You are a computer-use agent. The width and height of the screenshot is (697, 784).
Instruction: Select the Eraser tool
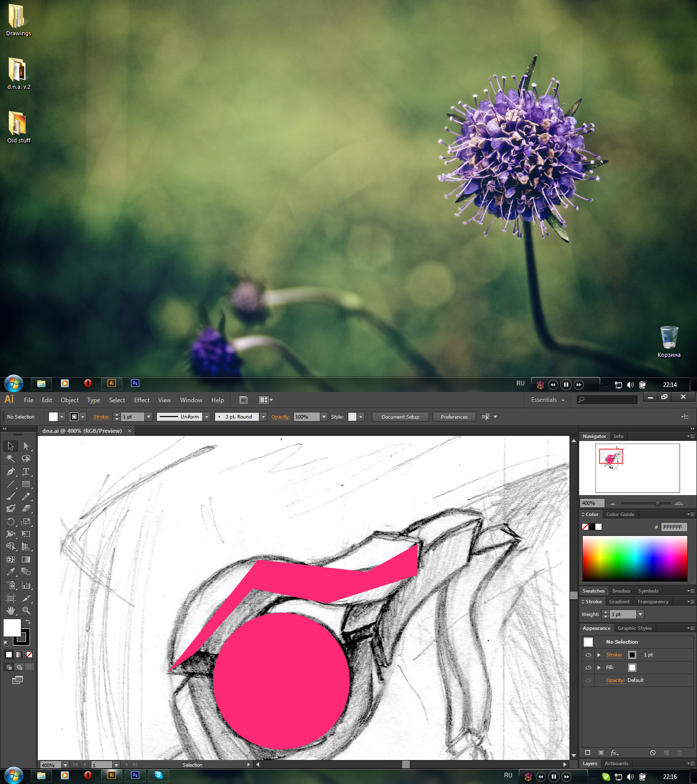point(26,508)
